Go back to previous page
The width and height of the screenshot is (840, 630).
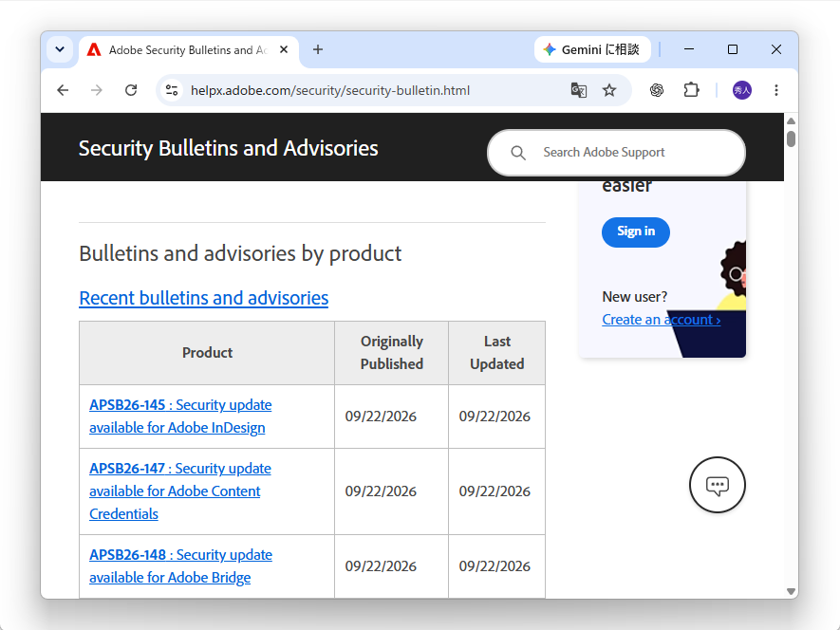(x=63, y=90)
